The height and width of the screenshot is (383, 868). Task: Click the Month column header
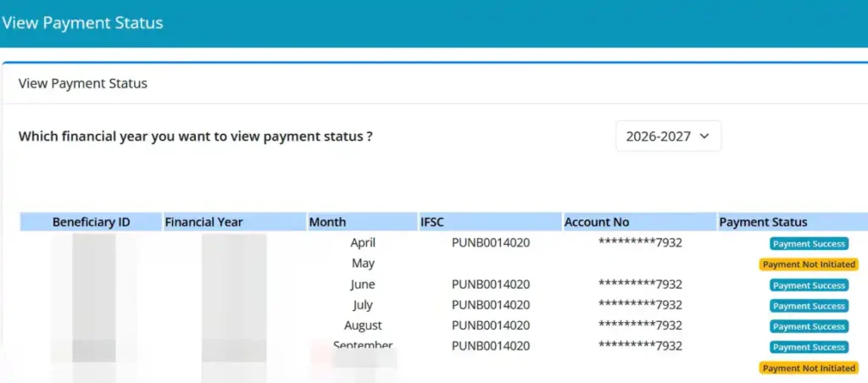(x=363, y=222)
